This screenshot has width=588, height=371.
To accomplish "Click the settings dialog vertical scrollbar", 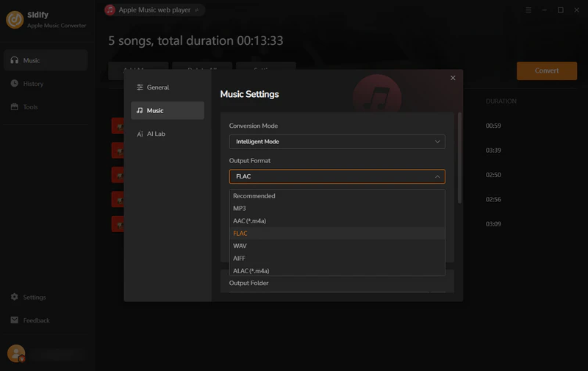I will 459,158.
